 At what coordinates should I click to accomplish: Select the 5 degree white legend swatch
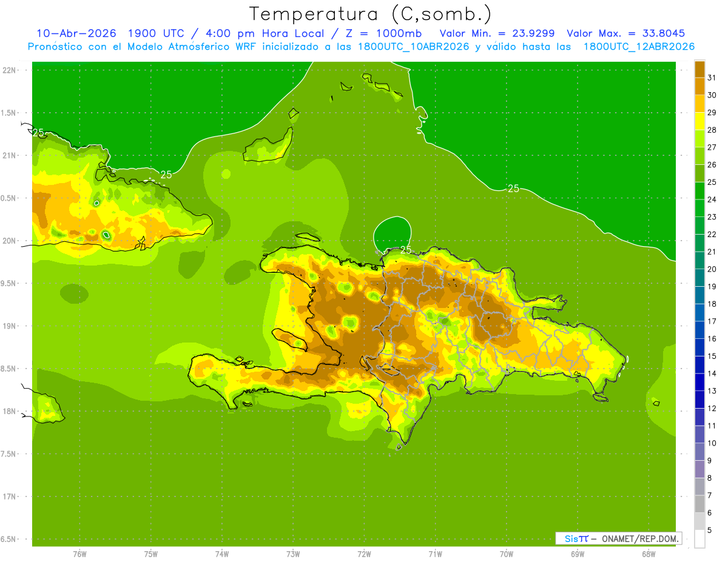[699, 539]
